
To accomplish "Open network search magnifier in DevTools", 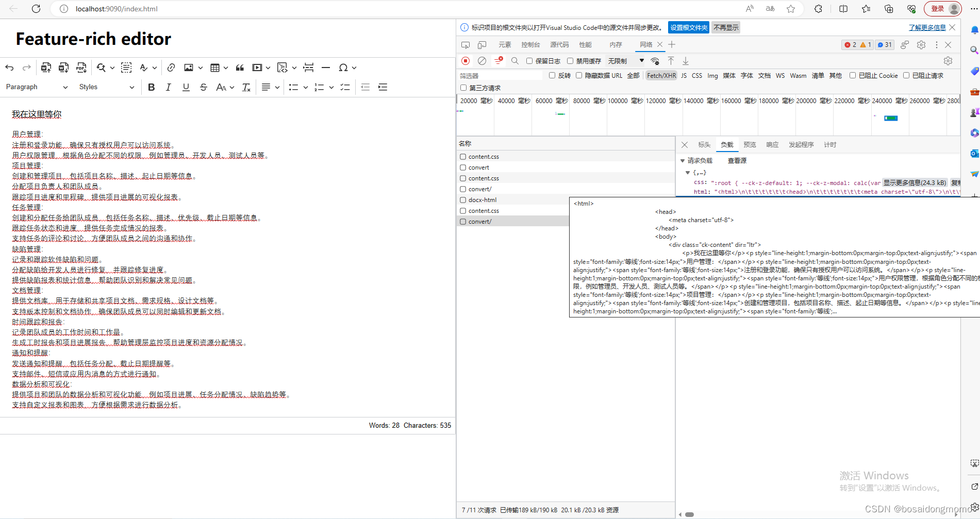I will [514, 61].
